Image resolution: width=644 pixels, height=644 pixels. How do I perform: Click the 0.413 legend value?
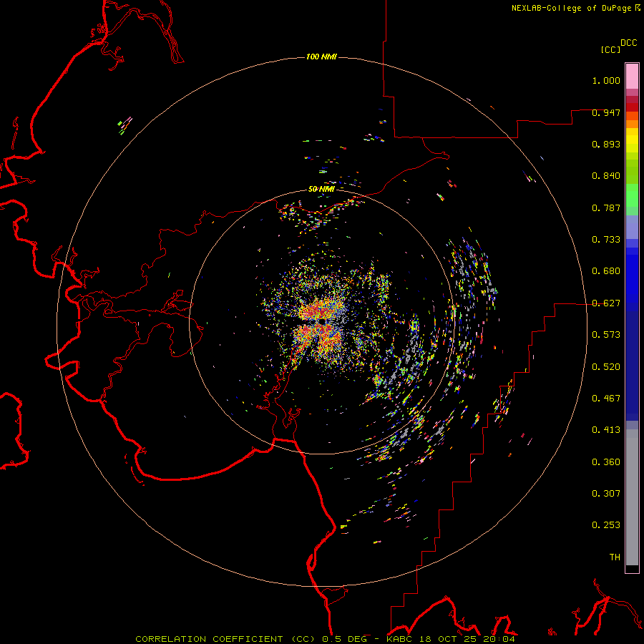tap(606, 430)
